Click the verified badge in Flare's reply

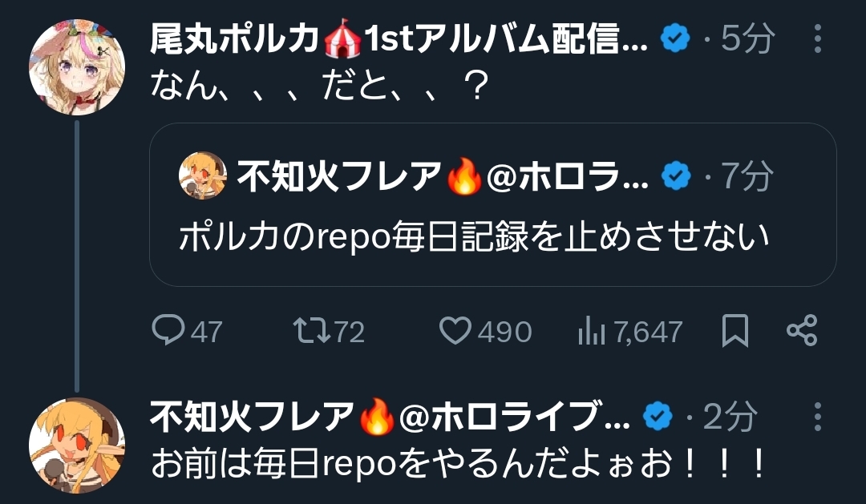(x=658, y=416)
